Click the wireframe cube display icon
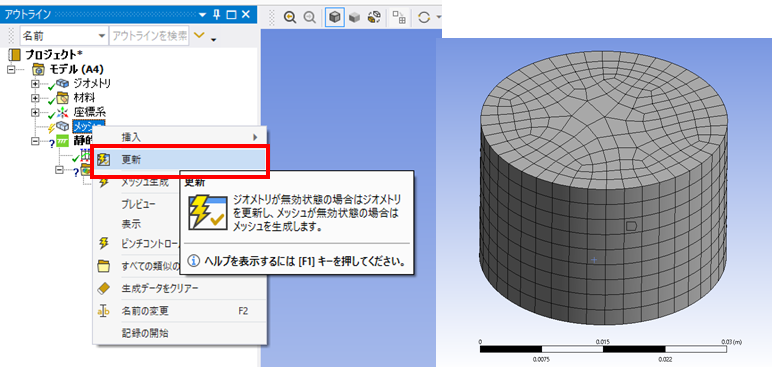 (374, 17)
